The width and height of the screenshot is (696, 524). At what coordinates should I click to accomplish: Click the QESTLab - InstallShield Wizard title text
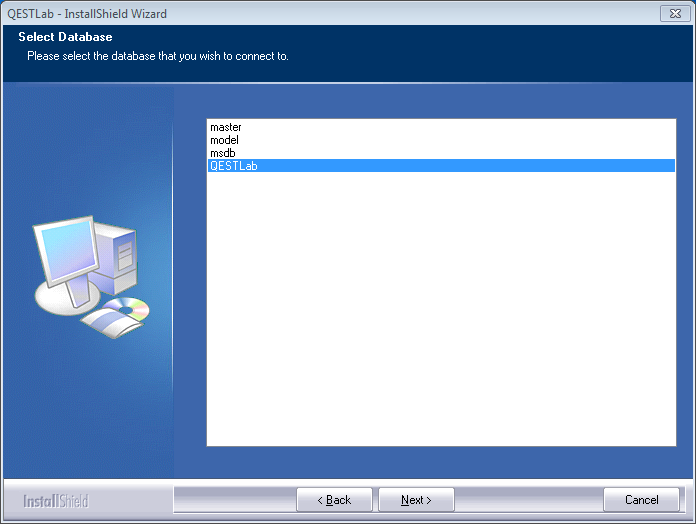point(87,14)
